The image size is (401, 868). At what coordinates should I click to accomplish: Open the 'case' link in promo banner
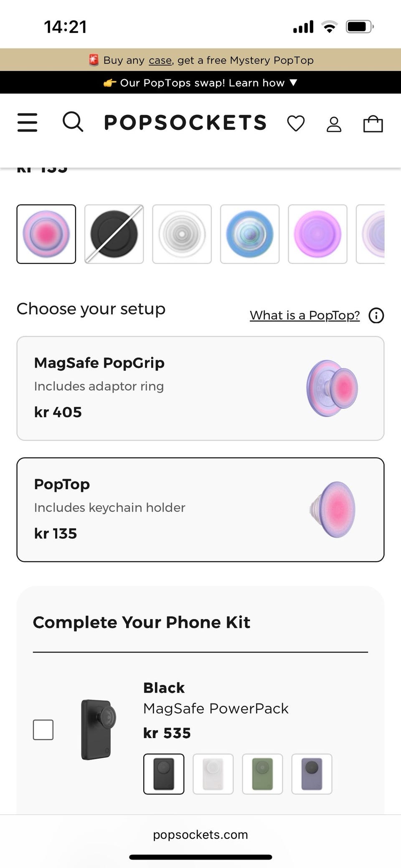[160, 61]
